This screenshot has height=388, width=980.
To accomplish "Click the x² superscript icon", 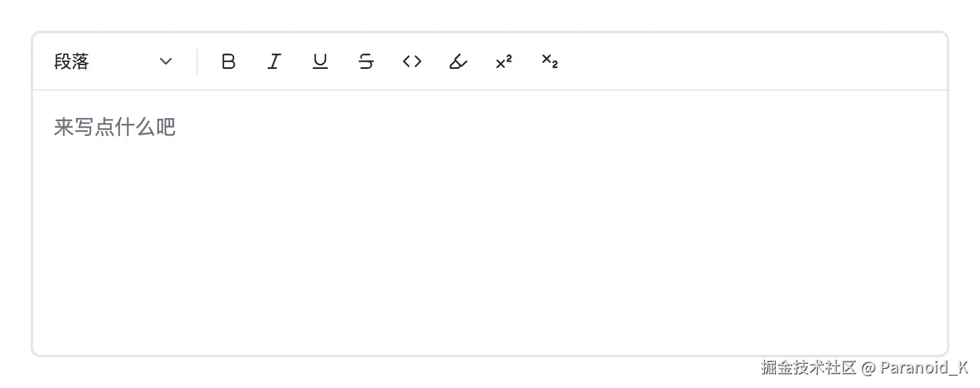I will coord(503,61).
